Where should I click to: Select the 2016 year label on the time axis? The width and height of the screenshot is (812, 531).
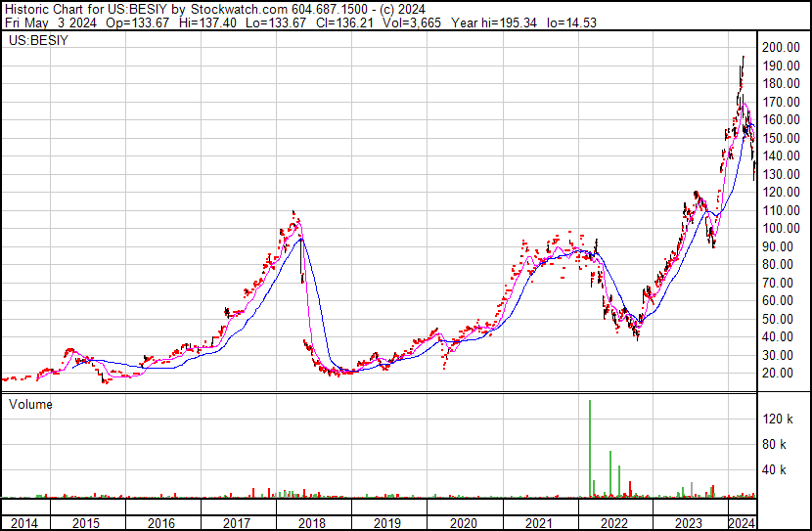point(161,523)
